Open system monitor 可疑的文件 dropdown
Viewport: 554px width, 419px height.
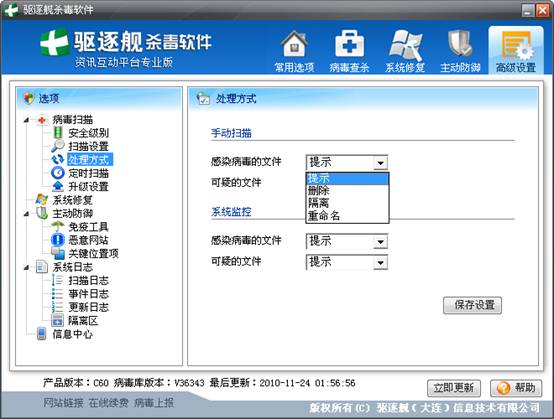coord(347,262)
